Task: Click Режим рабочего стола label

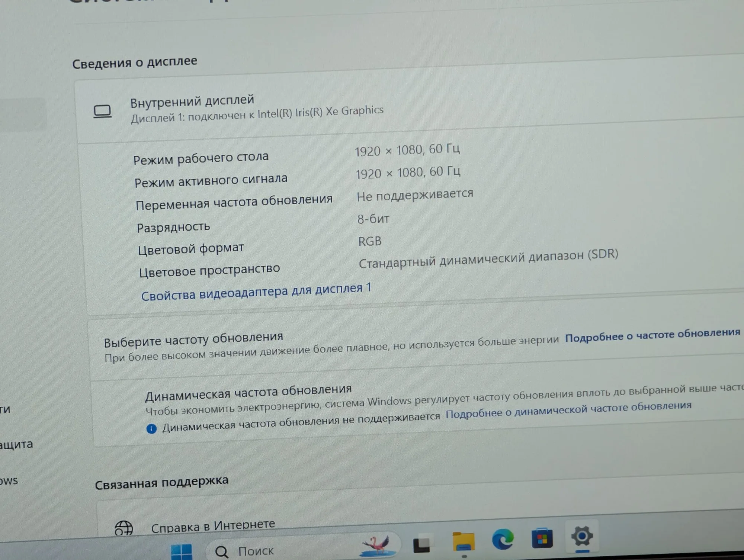Action: point(201,158)
